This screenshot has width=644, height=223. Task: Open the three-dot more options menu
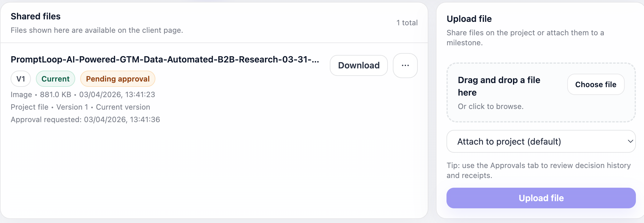click(405, 66)
